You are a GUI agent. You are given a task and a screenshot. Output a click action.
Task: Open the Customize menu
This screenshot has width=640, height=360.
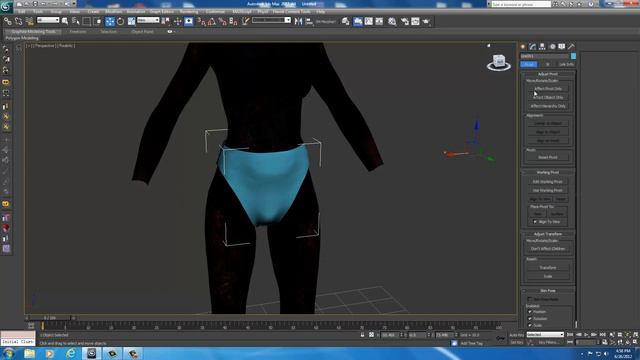(215, 12)
